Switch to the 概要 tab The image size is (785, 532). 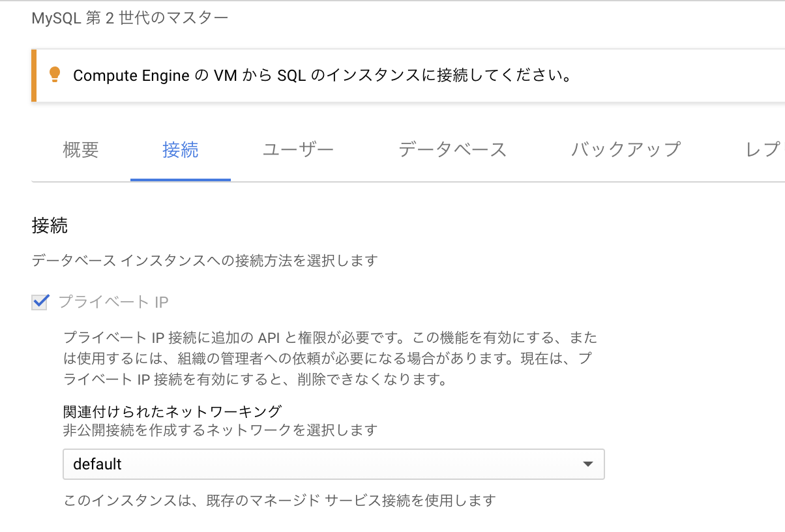(80, 149)
